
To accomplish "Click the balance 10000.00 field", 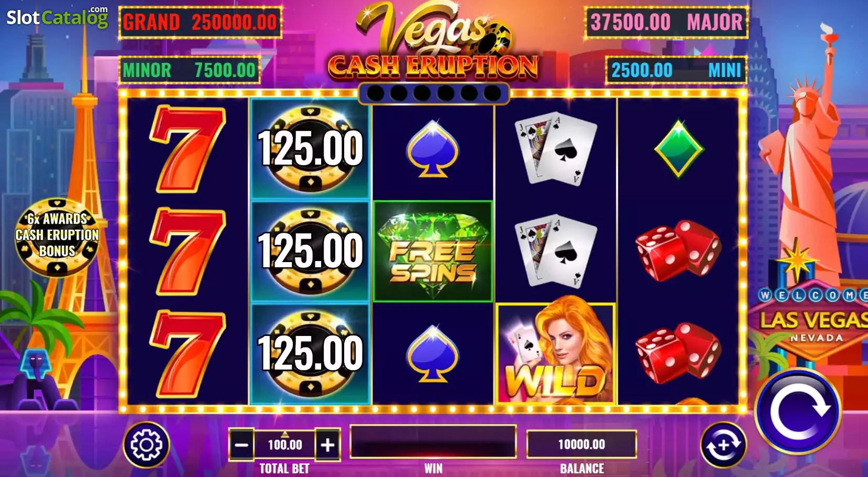I will (581, 445).
